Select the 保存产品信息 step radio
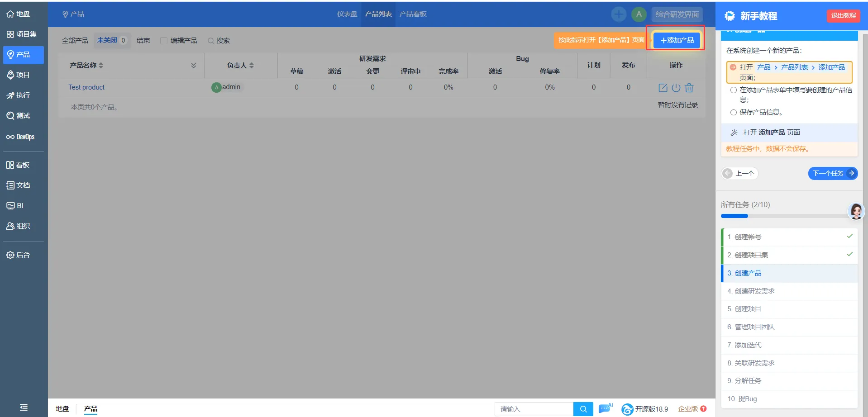Screen dimensions: 868x417 [x=734, y=112]
